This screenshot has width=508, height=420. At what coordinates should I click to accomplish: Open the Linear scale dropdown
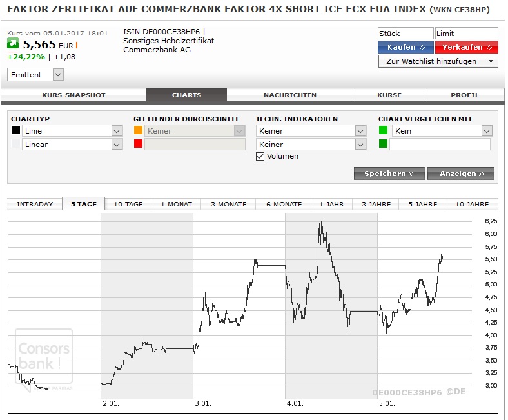[72, 145]
